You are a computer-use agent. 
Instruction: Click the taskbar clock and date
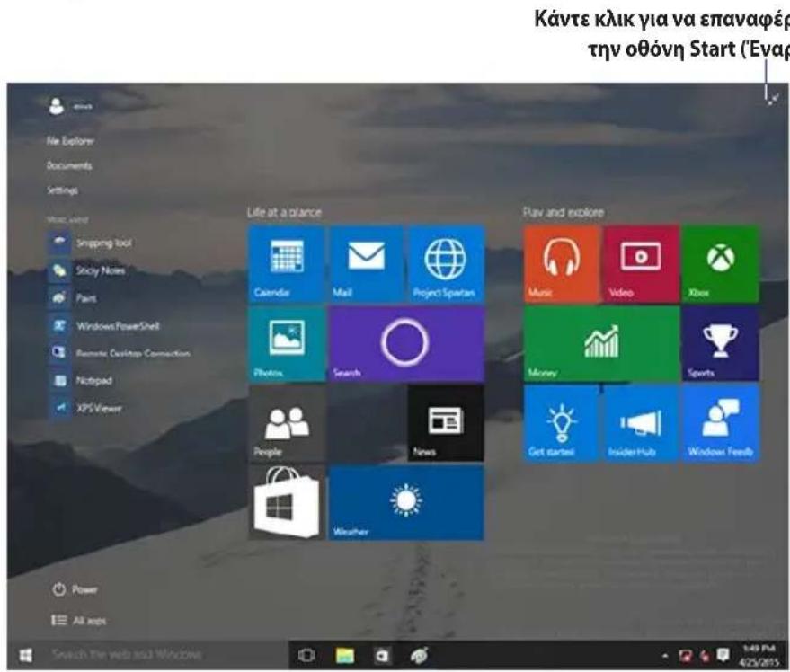pos(759,655)
